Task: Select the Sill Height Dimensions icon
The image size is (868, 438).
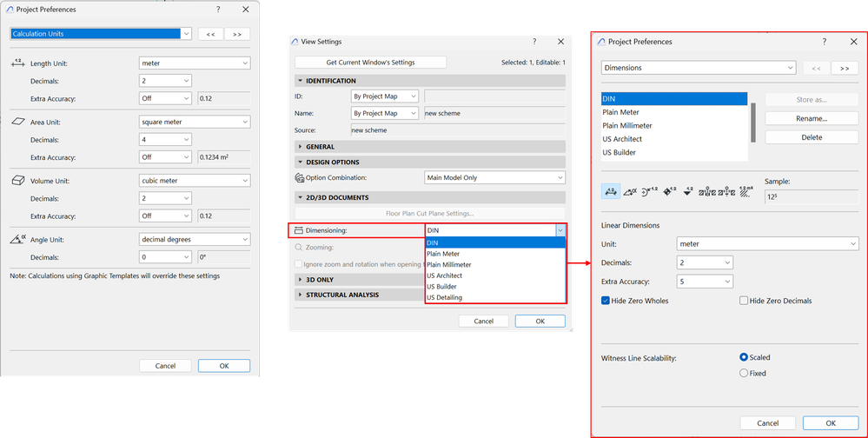Action: coord(726,192)
